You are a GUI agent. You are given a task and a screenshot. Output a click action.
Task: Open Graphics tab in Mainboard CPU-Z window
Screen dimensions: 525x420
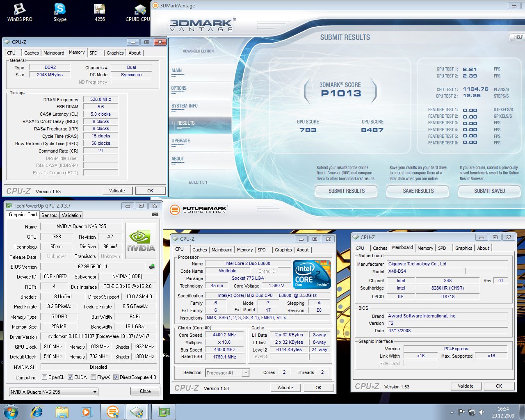tap(464, 248)
